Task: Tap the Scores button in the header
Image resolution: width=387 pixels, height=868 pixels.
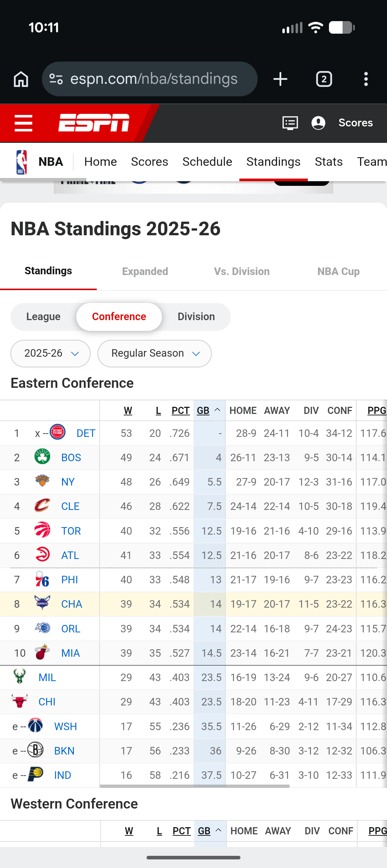Action: pyautogui.click(x=355, y=123)
